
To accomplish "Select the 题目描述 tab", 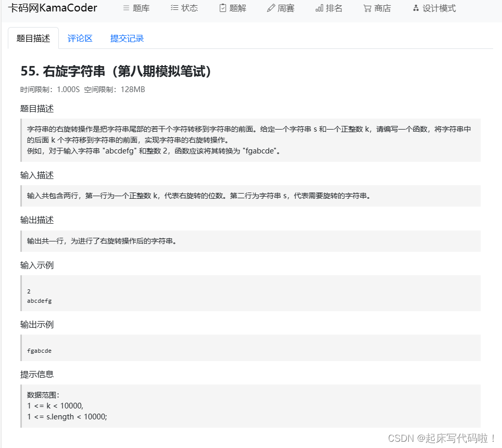I will click(33, 39).
